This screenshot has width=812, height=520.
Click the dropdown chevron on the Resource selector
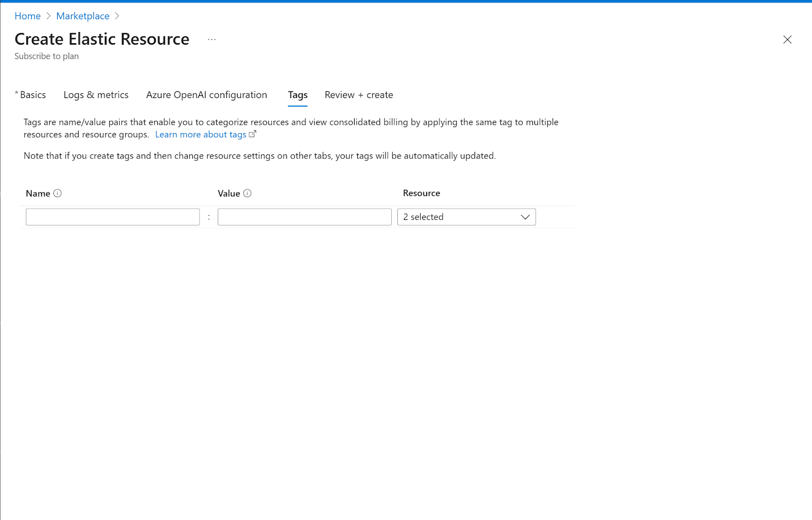[x=525, y=217]
